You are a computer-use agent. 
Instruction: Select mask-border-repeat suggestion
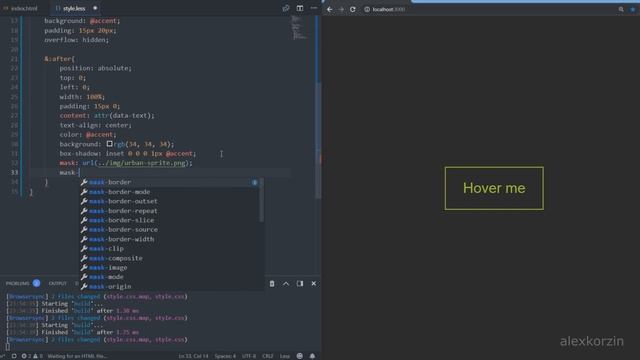(x=171, y=211)
